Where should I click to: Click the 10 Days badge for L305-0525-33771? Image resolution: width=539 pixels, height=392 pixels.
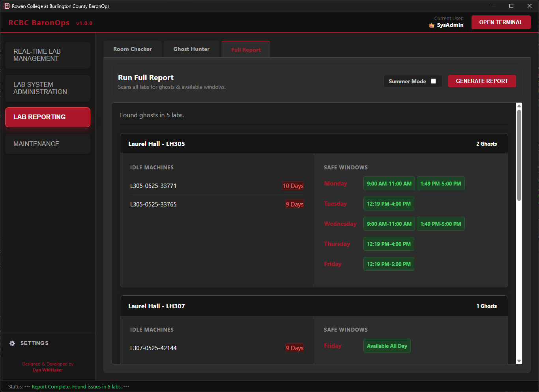click(293, 186)
